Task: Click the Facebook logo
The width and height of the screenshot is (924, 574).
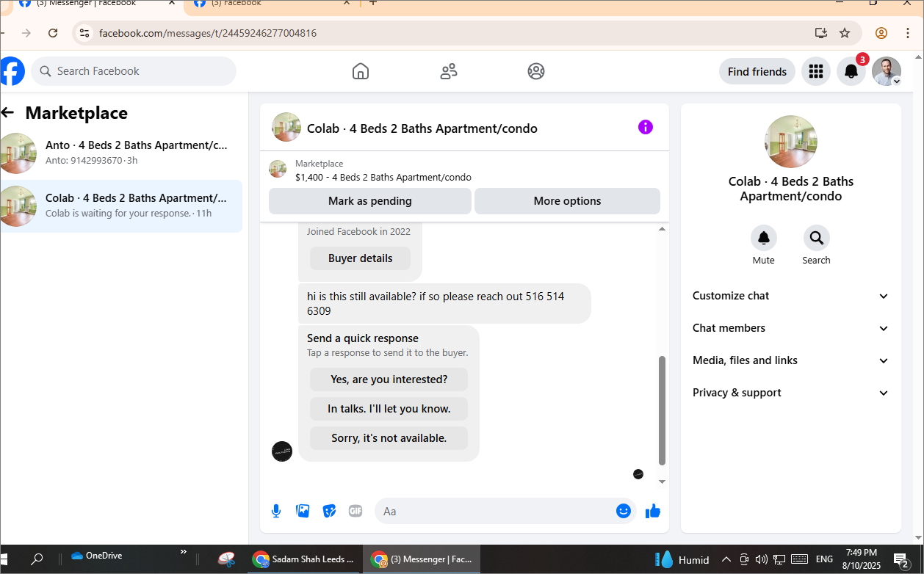Action: coord(12,71)
